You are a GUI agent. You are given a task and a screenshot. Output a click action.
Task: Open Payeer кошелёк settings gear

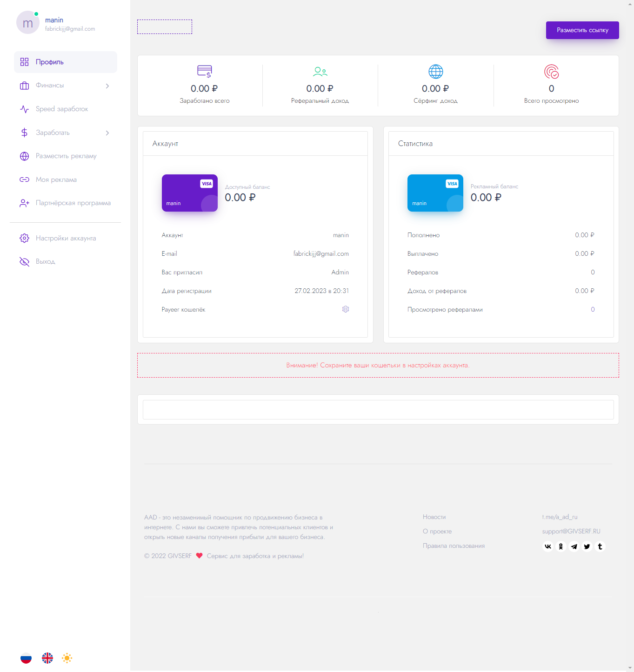(x=346, y=309)
